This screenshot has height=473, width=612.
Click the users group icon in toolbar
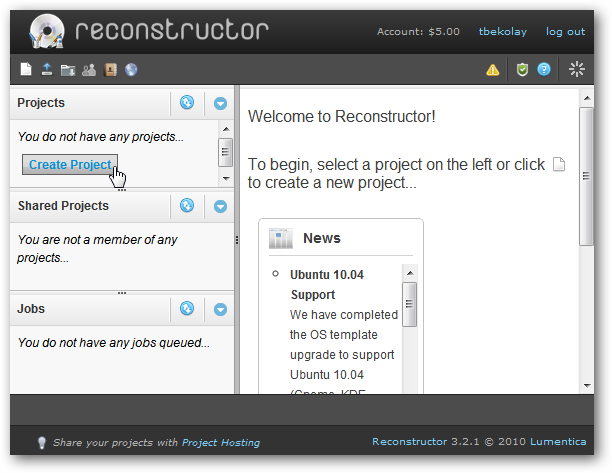(89, 70)
